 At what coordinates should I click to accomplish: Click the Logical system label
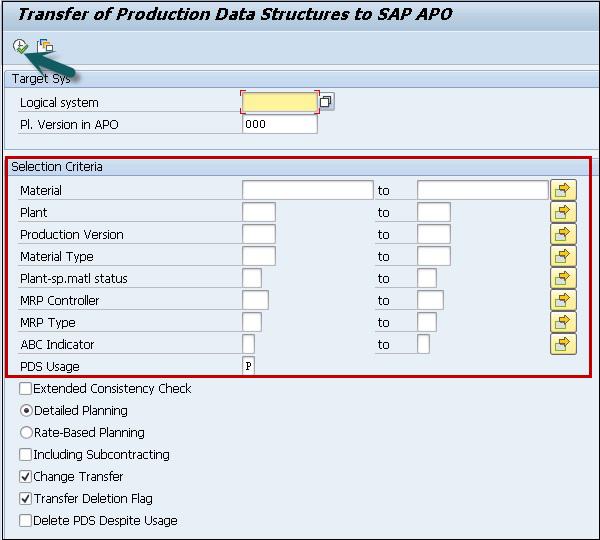pyautogui.click(x=59, y=103)
